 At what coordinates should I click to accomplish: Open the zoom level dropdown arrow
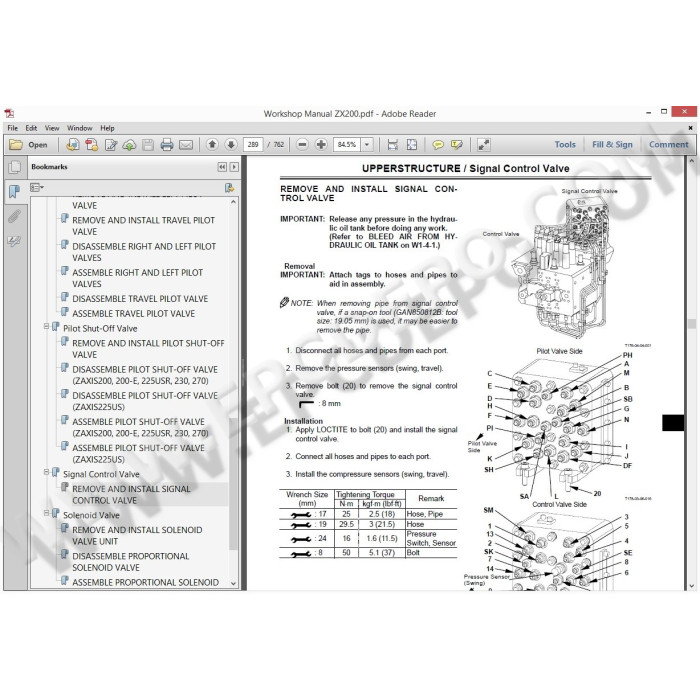(x=367, y=144)
